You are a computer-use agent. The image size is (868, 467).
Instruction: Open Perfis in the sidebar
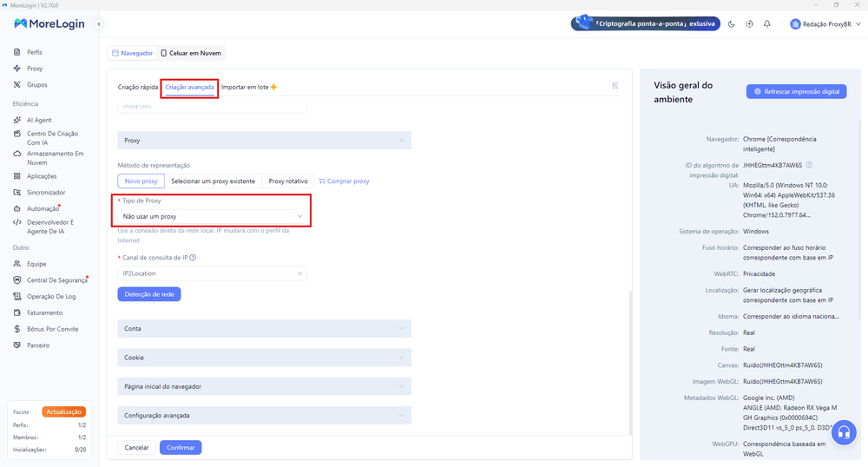[x=35, y=52]
